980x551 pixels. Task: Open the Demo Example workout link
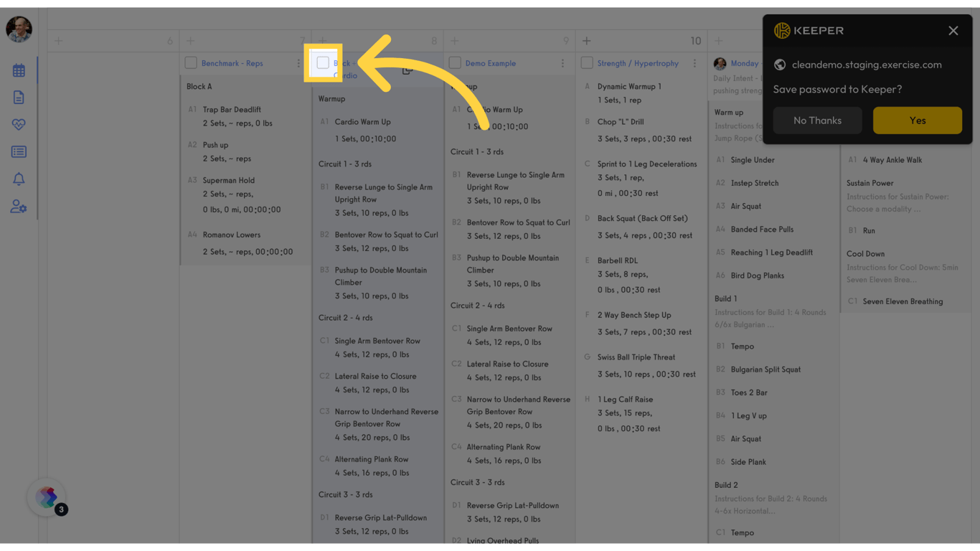(491, 63)
